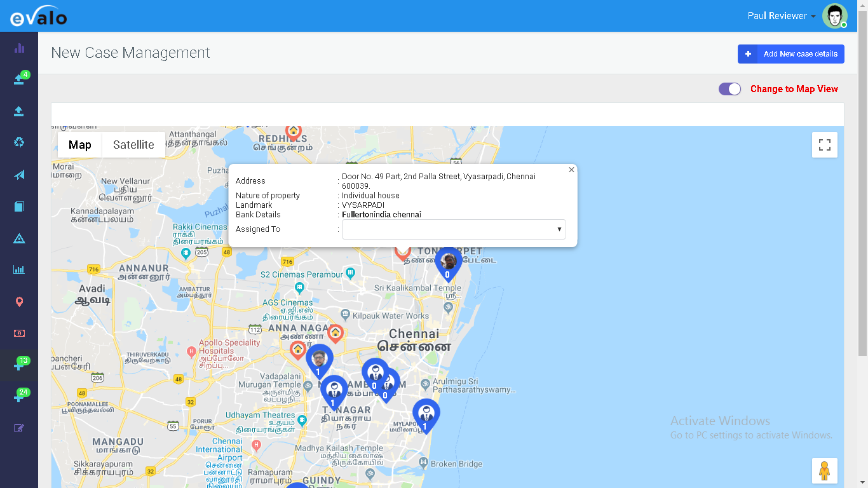Click the recycle icon in sidebar
This screenshot has height=488, width=868.
(19, 142)
